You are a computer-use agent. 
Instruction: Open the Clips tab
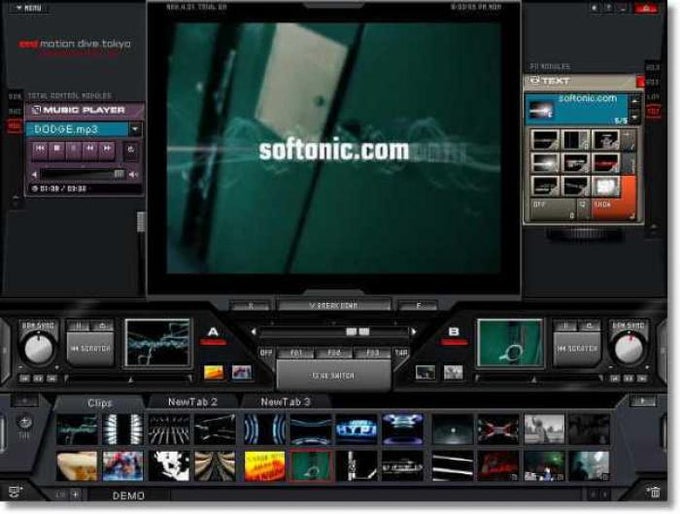(x=99, y=403)
